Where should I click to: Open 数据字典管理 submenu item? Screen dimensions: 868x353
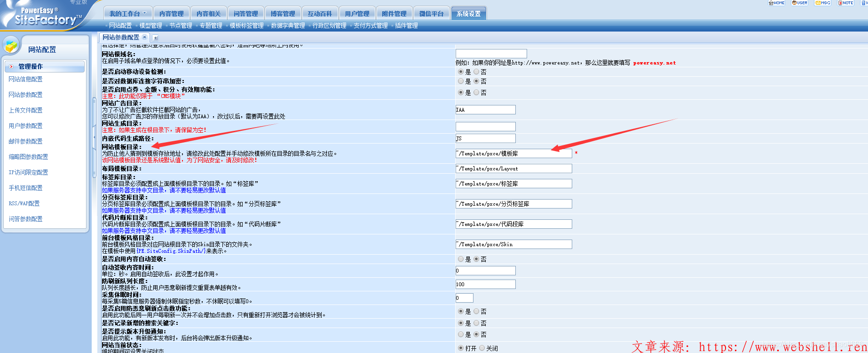click(288, 25)
